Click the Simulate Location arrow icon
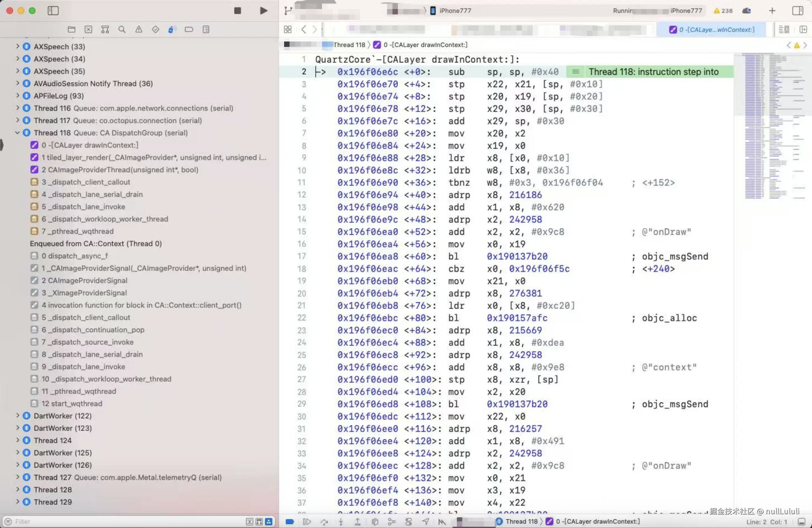The height and width of the screenshot is (528, 812). click(x=426, y=521)
